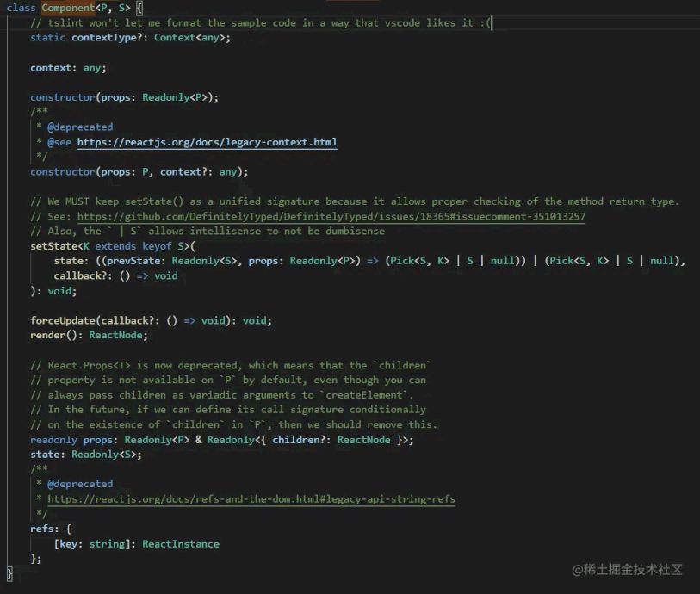Open the reactjs.org legacy-context.html link
This screenshot has height=594, width=700.
(207, 142)
